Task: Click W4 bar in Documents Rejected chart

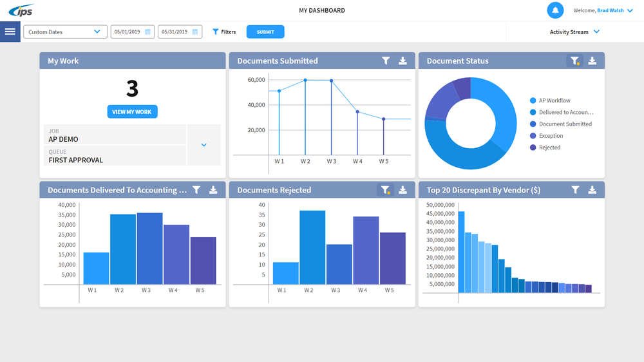Action: pyautogui.click(x=366, y=250)
